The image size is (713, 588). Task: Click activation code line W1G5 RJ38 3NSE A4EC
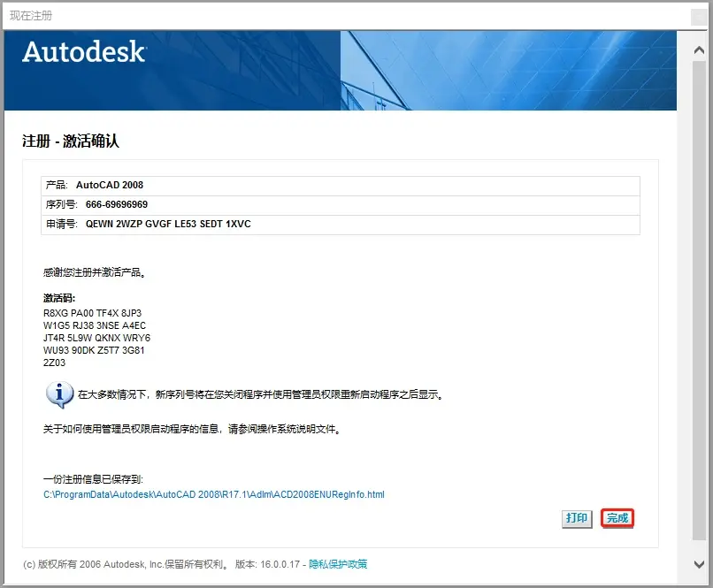[95, 325]
